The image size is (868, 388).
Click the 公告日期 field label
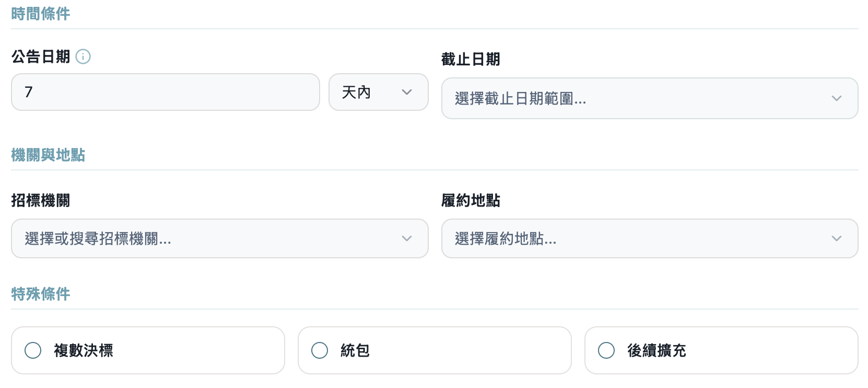coord(41,56)
